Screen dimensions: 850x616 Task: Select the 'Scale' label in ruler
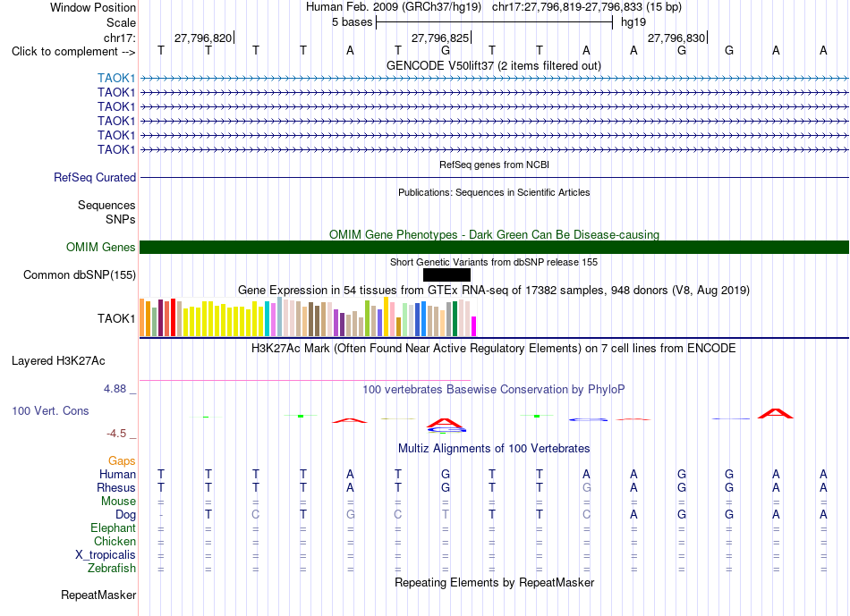(x=121, y=22)
